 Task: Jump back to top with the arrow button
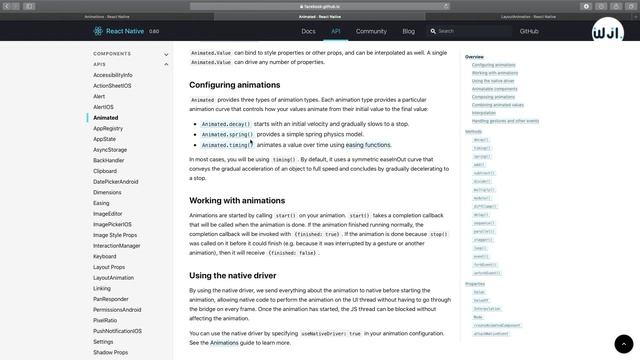coord(624,344)
